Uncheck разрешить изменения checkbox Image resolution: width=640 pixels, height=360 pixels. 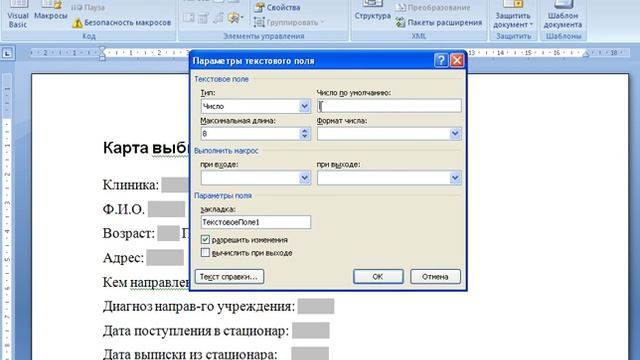point(205,240)
